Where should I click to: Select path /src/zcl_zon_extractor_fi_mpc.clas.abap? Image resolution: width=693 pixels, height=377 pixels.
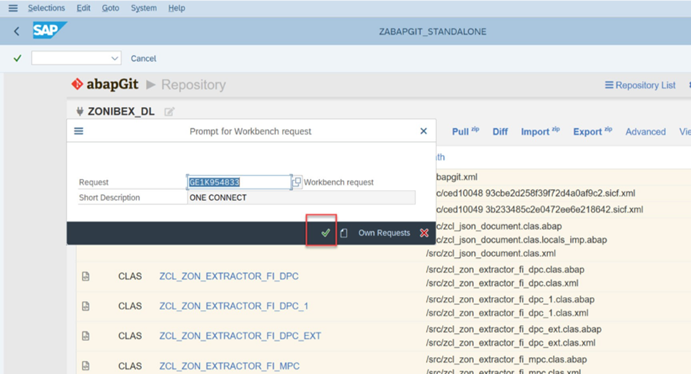[x=506, y=359]
